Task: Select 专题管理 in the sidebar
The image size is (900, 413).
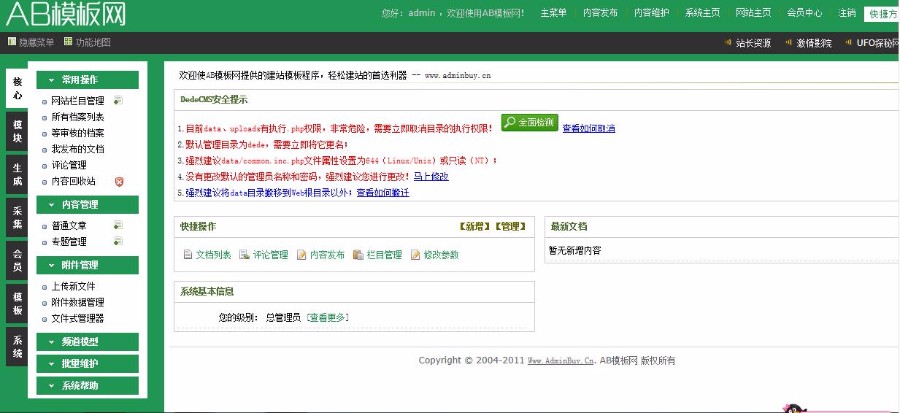Action: (x=69, y=241)
